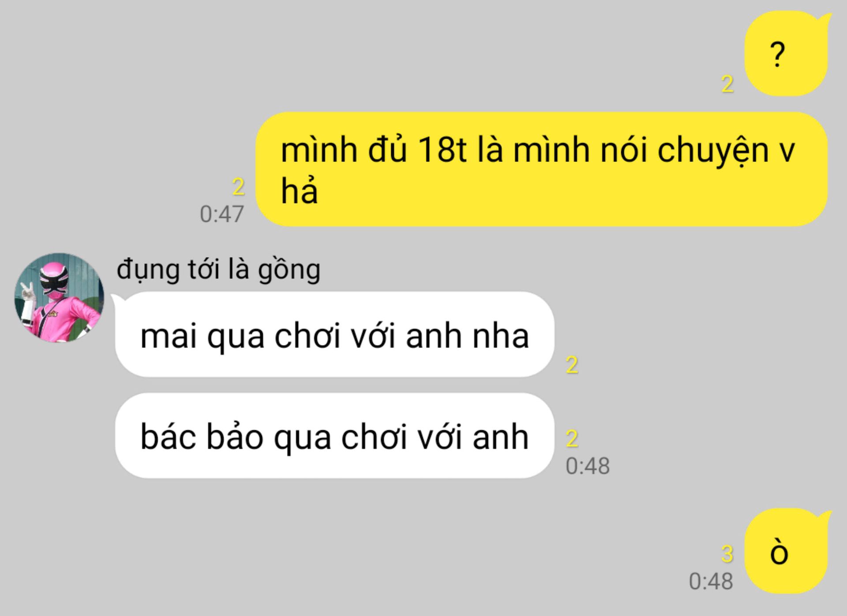Viewport: 847px width, 616px height.
Task: Select message "mai qua chơi với anh nha"
Action: coord(334,335)
